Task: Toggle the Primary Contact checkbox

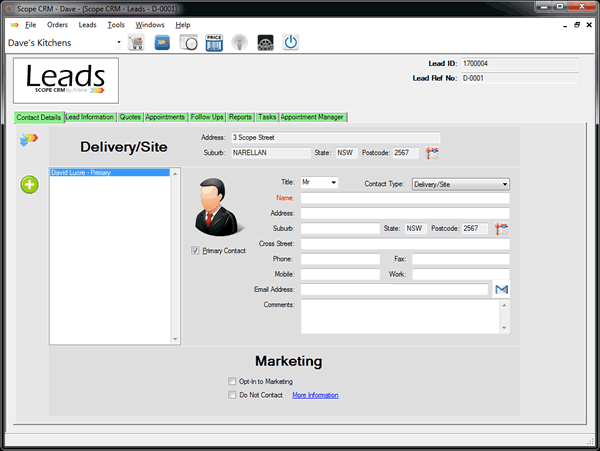Action: [x=195, y=251]
